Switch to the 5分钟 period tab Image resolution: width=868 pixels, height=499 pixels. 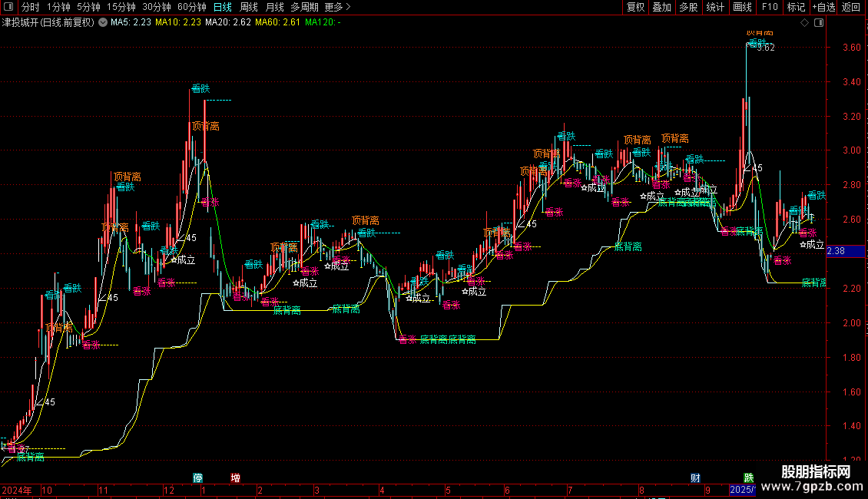[88, 7]
